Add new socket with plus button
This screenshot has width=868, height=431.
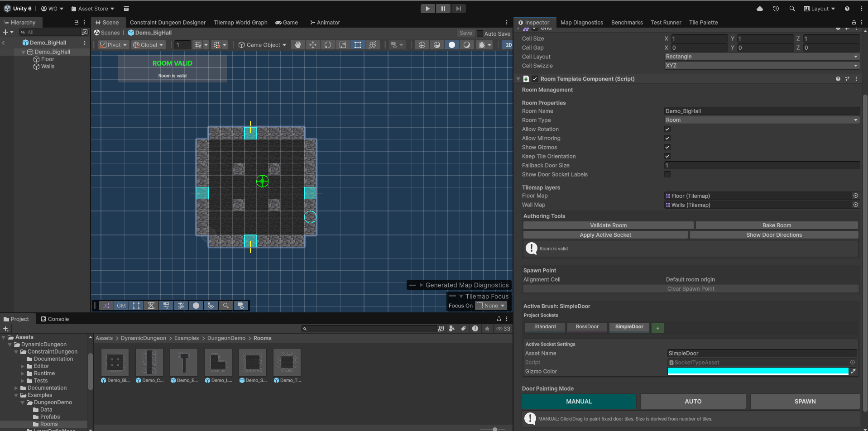pyautogui.click(x=657, y=328)
